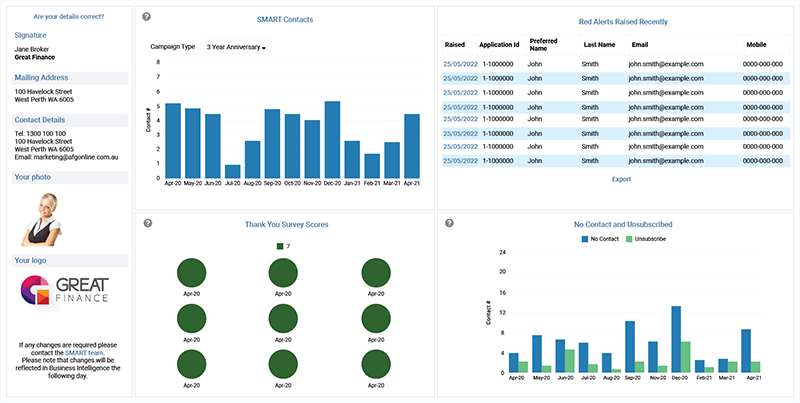Click the Export link under Red Alerts table
The width and height of the screenshot is (800, 403).
click(621, 179)
